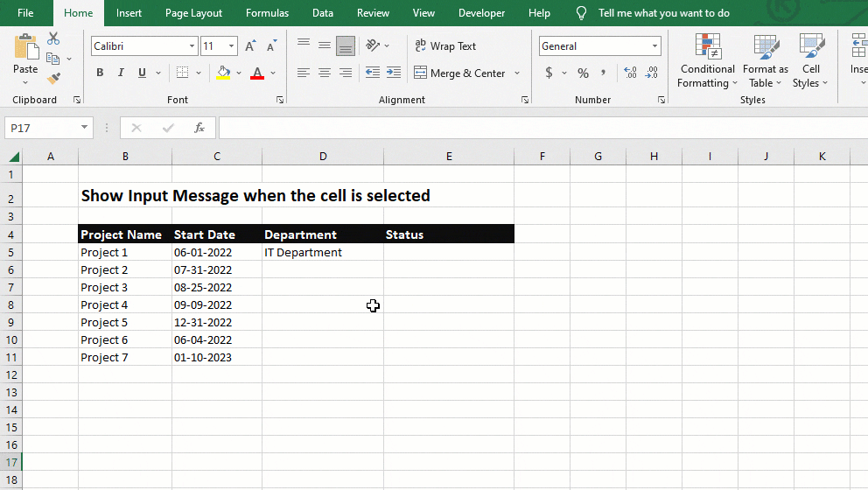Switch to the Page Layout tab
The image size is (868, 490).
tap(193, 13)
